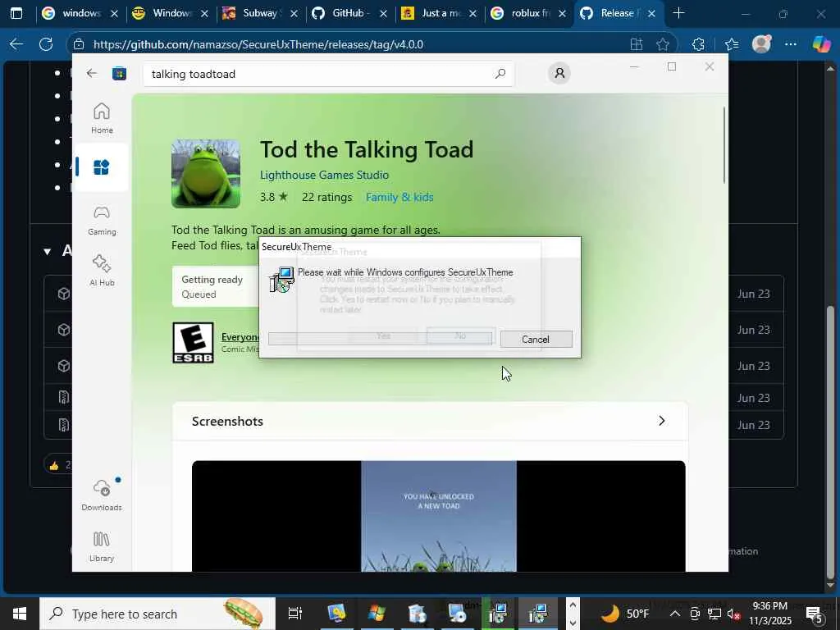840x630 pixels.
Task: Open the Home section in Microsoft Store
Action: (101, 118)
